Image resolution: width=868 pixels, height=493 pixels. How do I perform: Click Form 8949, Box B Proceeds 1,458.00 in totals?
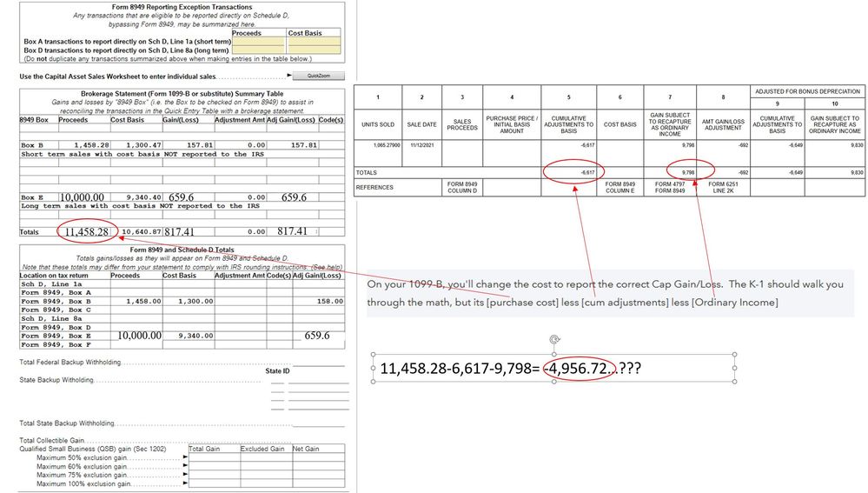[x=143, y=302]
